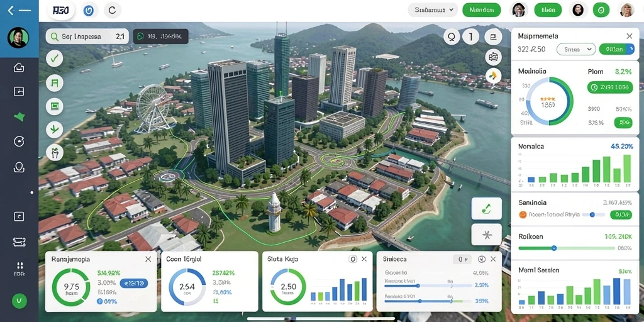Click the checkmark circle icon on map
The height and width of the screenshot is (322, 644).
(55, 58)
